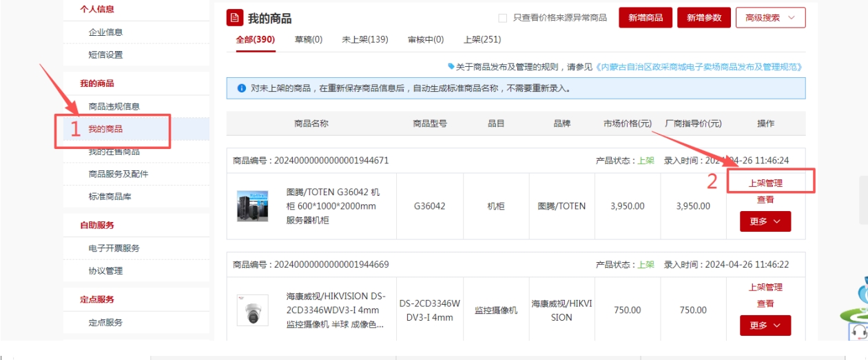The image size is (868, 360).
Task: Open 电子开票服务 in the sidebar
Action: [114, 248]
